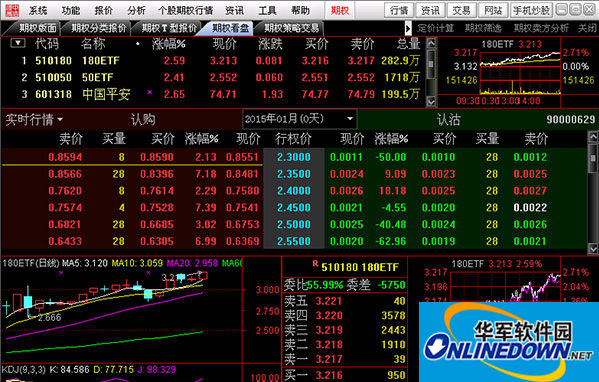This screenshot has width=599, height=382.
Task: Select strike price 2.4000
Action: (294, 191)
